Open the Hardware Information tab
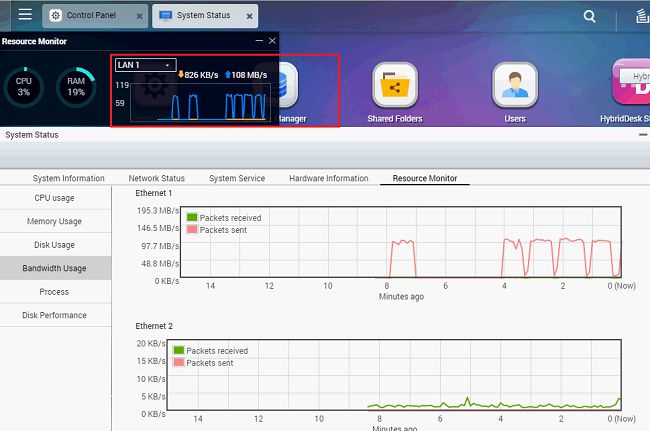The image size is (650, 431). click(328, 178)
